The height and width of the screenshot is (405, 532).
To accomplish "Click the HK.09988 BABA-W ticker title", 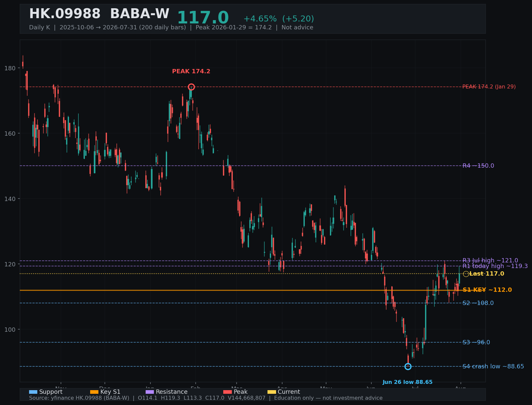I will point(99,14).
